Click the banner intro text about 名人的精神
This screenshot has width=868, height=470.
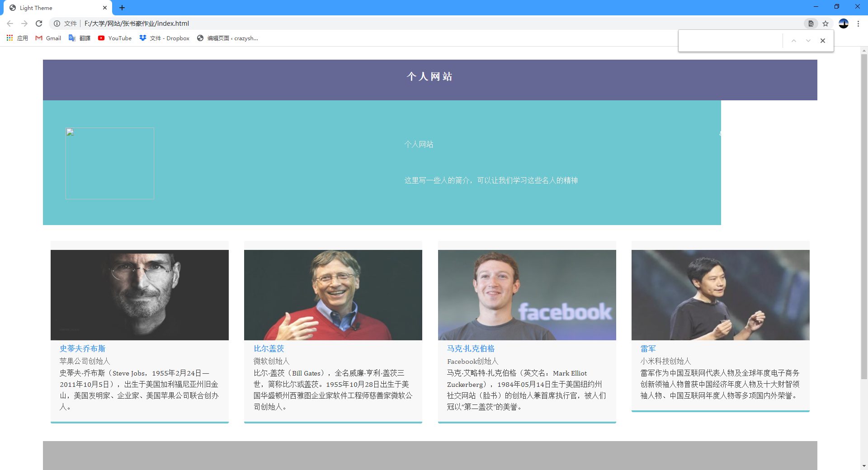(x=491, y=180)
